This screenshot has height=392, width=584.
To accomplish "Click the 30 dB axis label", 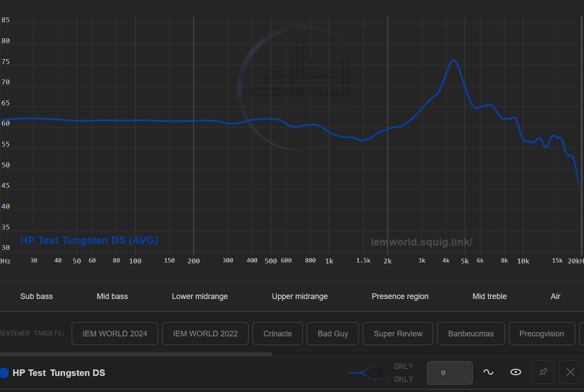I will point(5,248).
